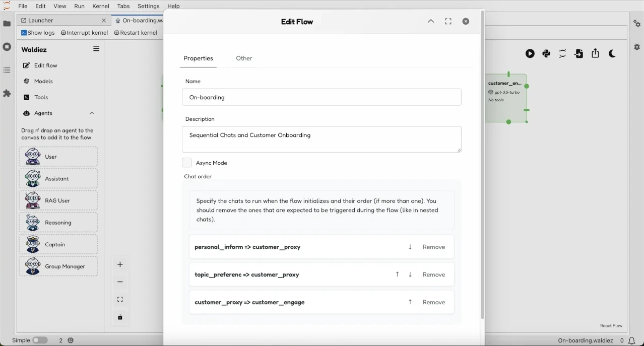Viewport: 644px width, 346px height.
Task: Click the Name field containing On-boarding
Action: [x=321, y=97]
